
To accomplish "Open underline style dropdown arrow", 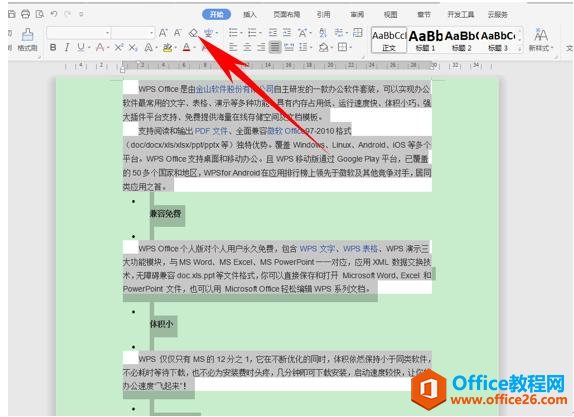I will coord(88,48).
